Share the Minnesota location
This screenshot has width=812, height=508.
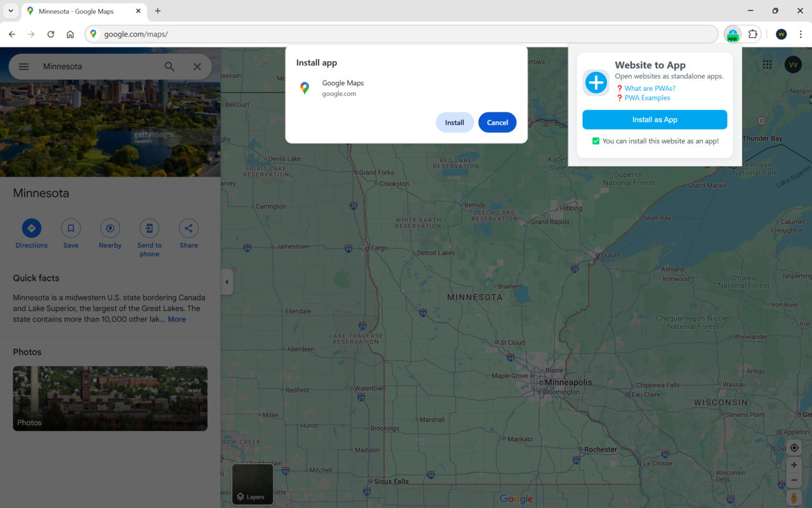[x=188, y=234]
